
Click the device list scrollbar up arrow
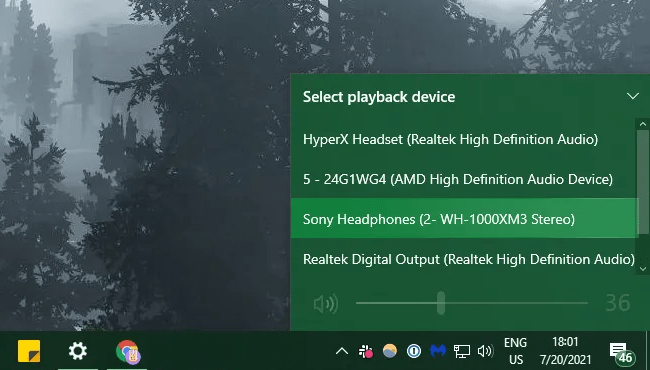[643, 124]
